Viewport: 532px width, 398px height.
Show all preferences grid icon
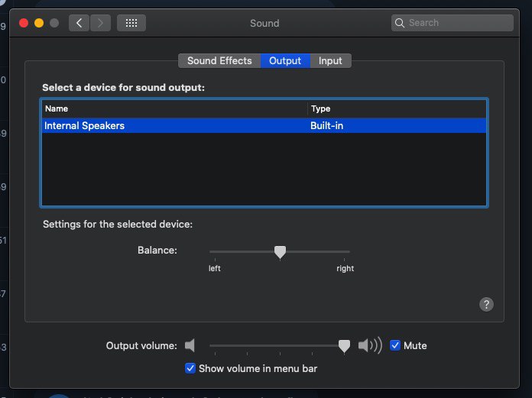pos(131,23)
